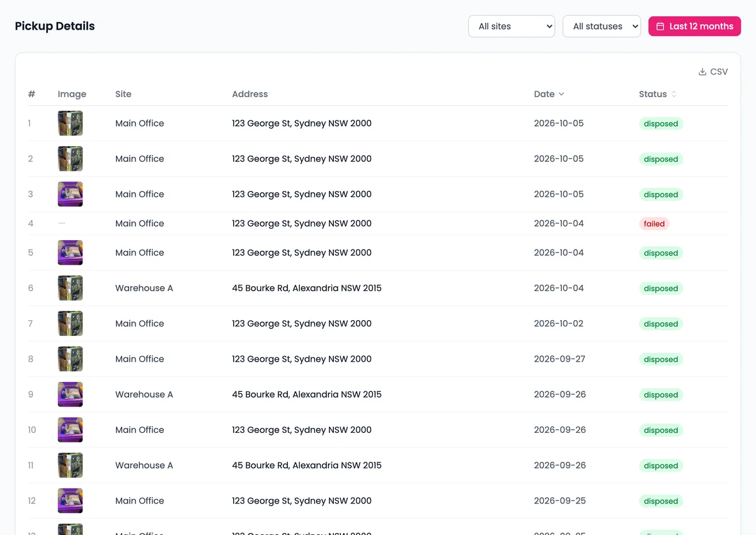Click the date 2026-09-25 in row 12

[559, 500]
